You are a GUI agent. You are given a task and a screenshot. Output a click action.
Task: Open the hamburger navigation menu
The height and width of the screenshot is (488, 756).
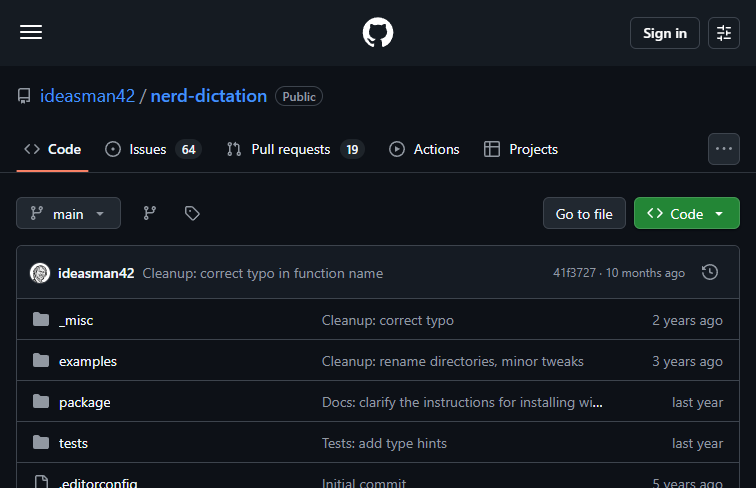31,33
